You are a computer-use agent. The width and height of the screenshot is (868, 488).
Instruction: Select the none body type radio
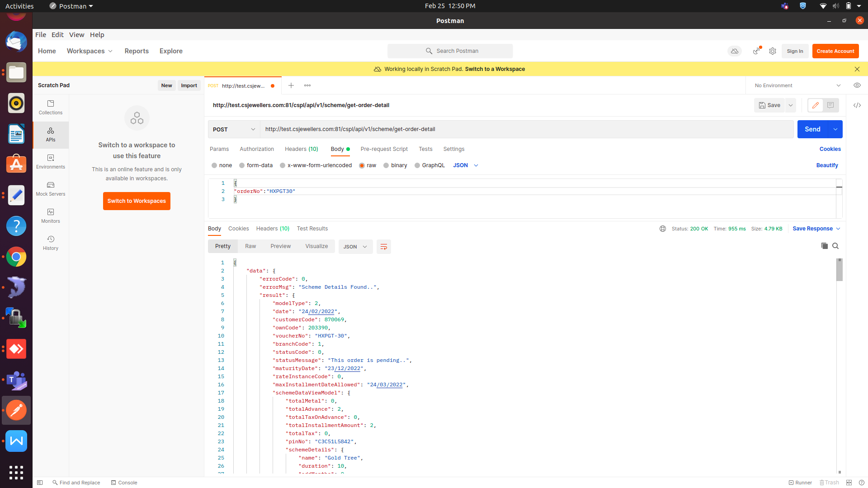pyautogui.click(x=214, y=165)
